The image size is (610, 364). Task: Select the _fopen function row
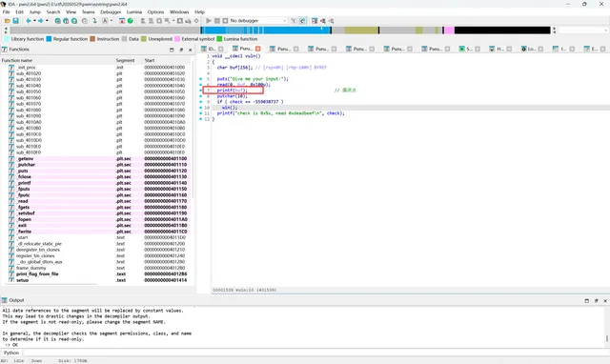(96, 219)
